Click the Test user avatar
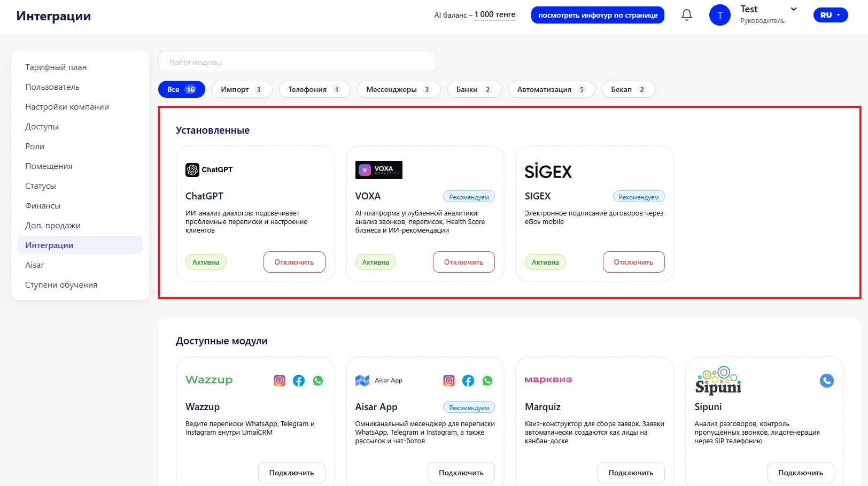 click(719, 15)
